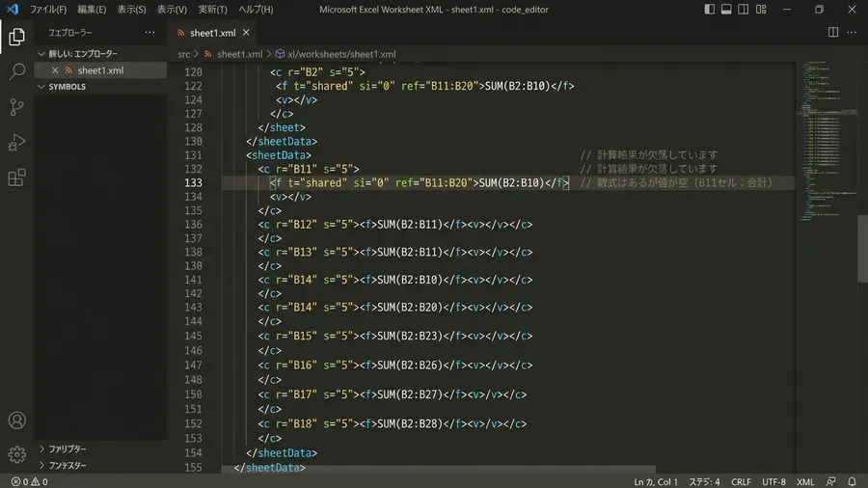Open the ファイル(F) menu
This screenshot has height=488, width=868.
pyautogui.click(x=48, y=10)
